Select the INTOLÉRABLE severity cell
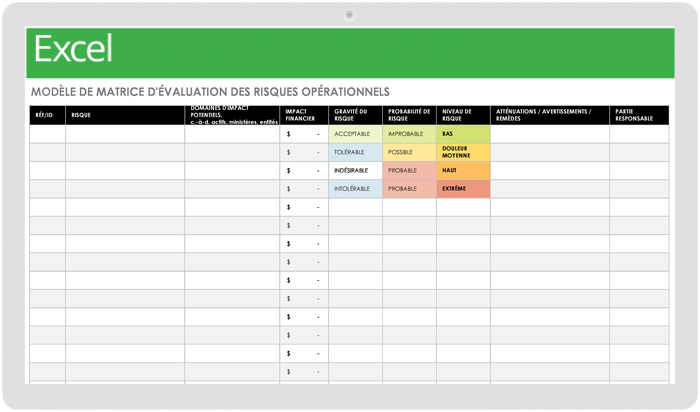 click(x=355, y=189)
